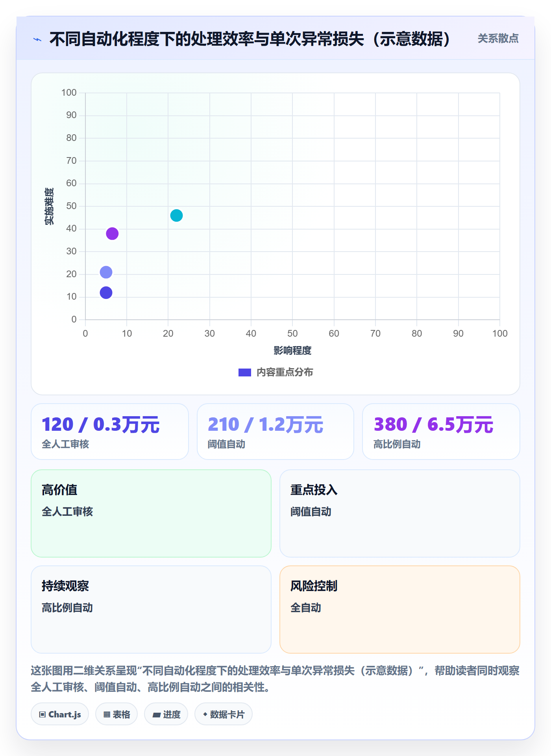551x756 pixels.
Task: Open the 持续观察 quadrant card
Action: (x=151, y=610)
